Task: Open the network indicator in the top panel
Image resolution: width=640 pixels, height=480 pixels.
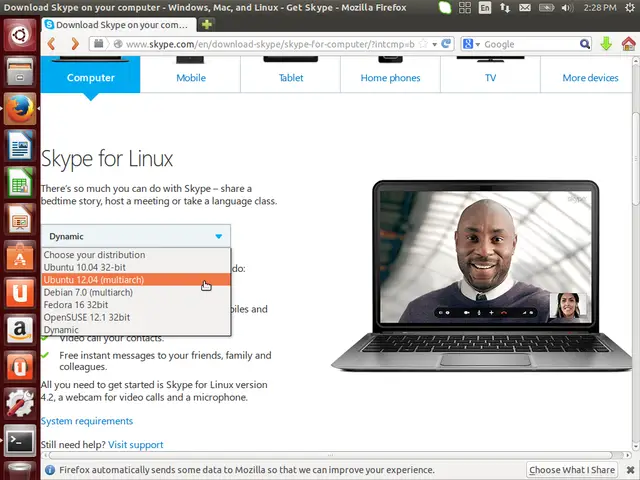Action: [505, 7]
